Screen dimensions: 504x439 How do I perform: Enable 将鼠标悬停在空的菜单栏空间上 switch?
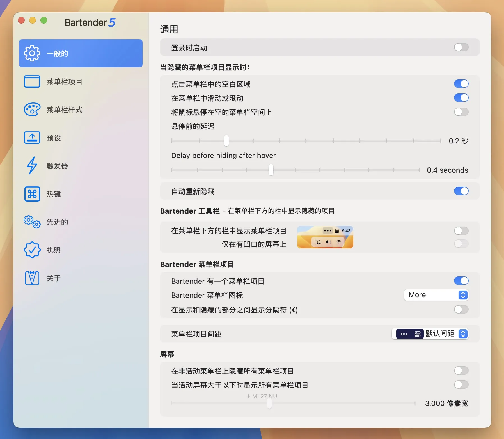[461, 112]
